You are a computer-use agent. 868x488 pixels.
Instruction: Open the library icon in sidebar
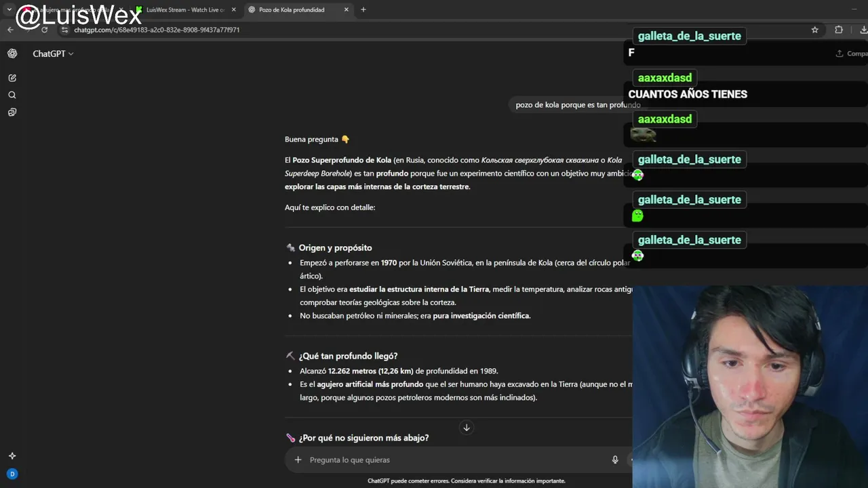[12, 113]
